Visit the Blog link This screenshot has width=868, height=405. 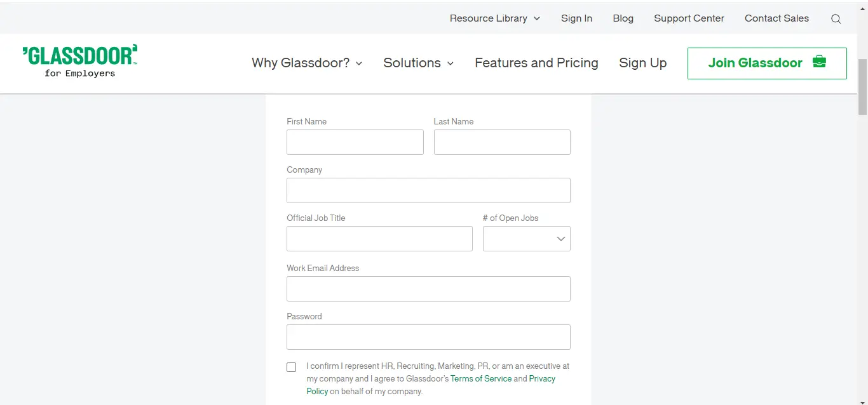click(x=623, y=18)
